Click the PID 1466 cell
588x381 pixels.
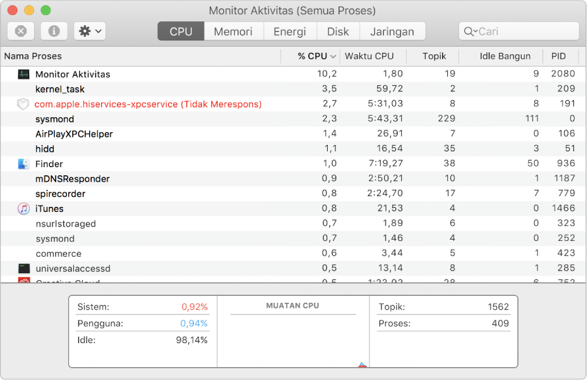[563, 208]
